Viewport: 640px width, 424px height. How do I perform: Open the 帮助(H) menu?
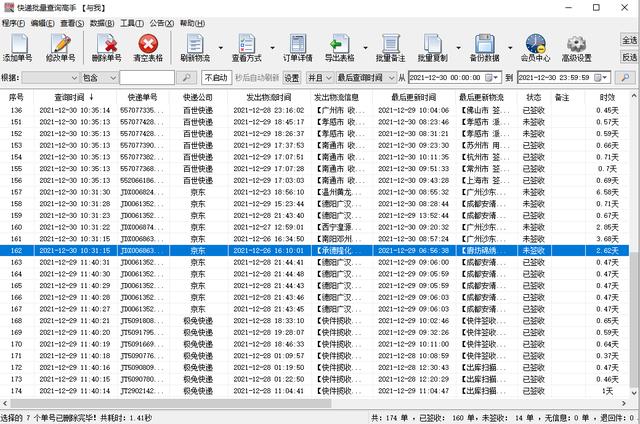[x=192, y=23]
